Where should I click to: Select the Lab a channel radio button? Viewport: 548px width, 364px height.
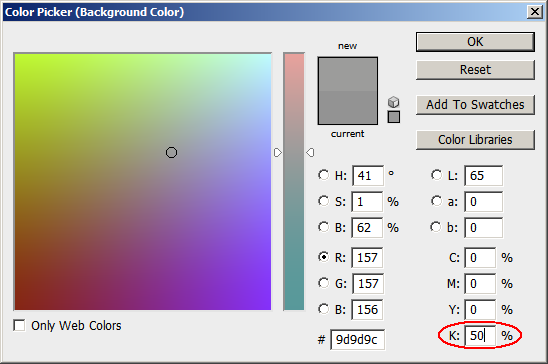pyautogui.click(x=436, y=201)
